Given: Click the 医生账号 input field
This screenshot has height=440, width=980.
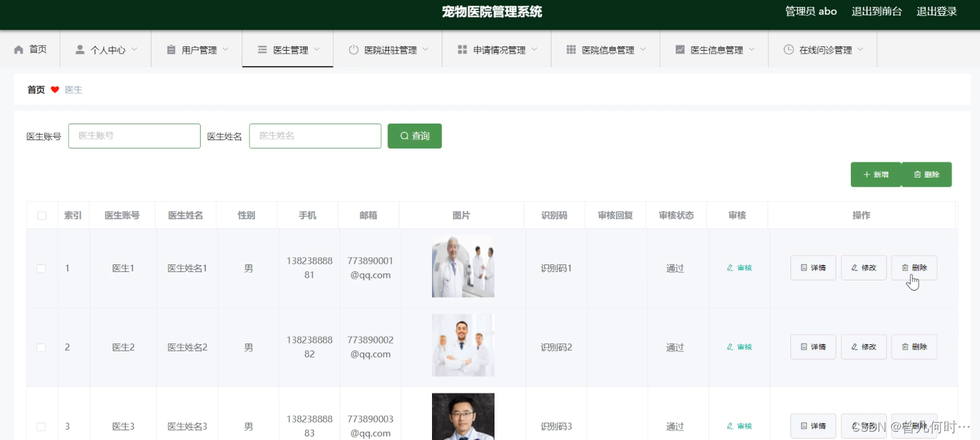Looking at the screenshot, I should click(x=134, y=136).
